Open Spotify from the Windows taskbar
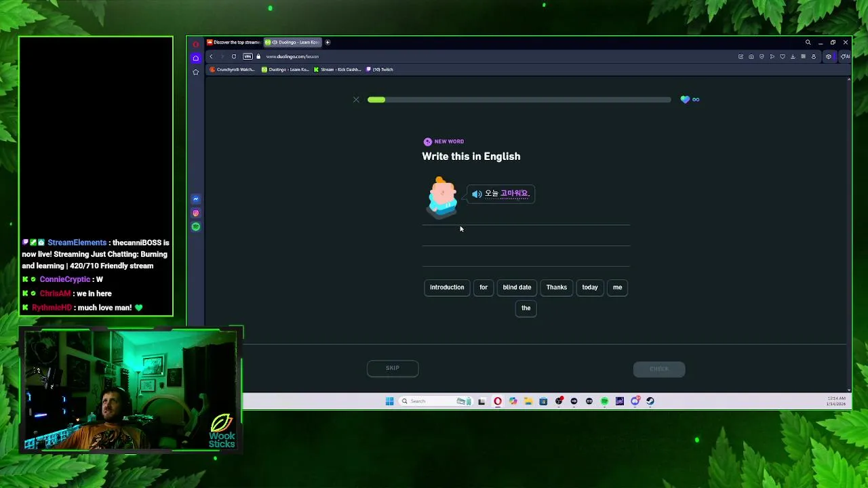 pos(604,401)
